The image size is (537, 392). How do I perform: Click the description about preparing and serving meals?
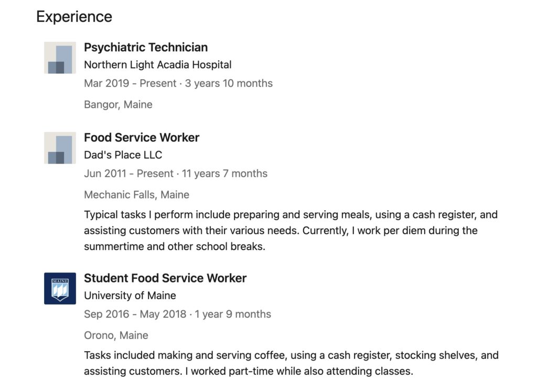coord(291,231)
